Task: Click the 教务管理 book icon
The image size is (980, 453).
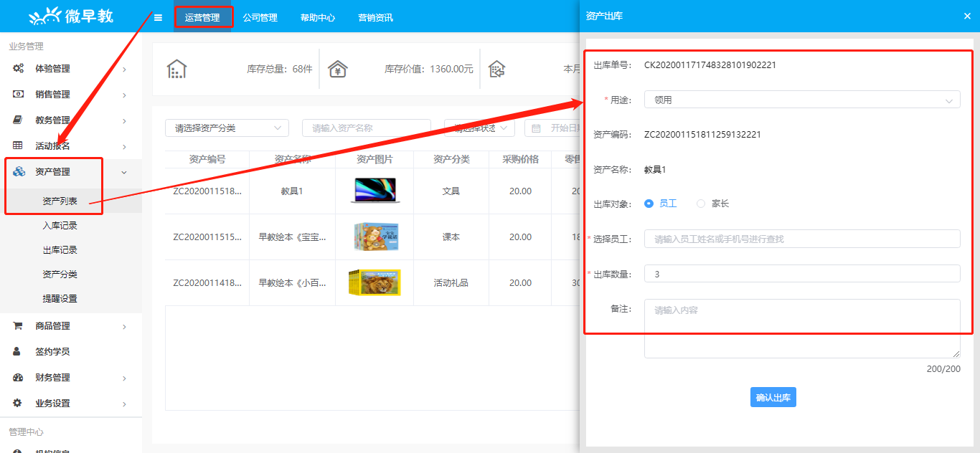Action: pyautogui.click(x=19, y=120)
